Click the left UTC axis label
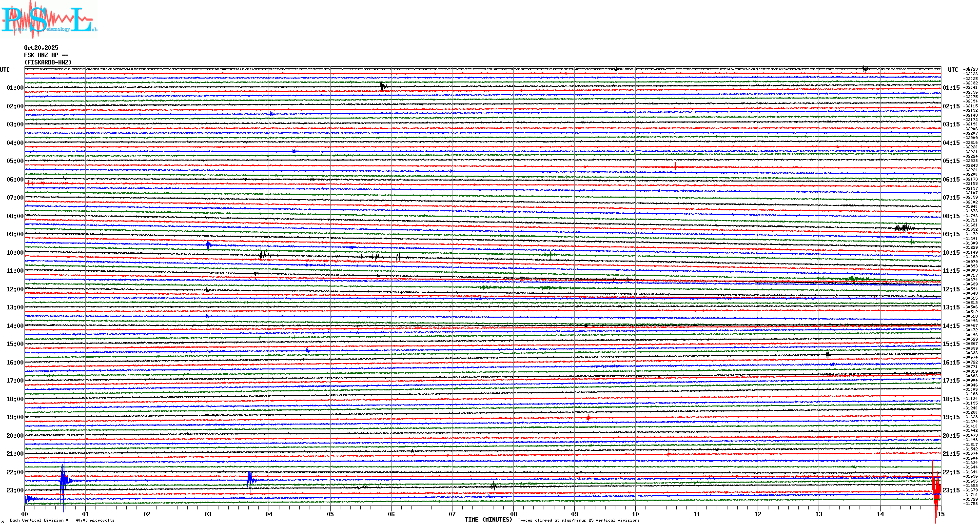Image resolution: width=980 pixels, height=527 pixels. click(x=5, y=70)
